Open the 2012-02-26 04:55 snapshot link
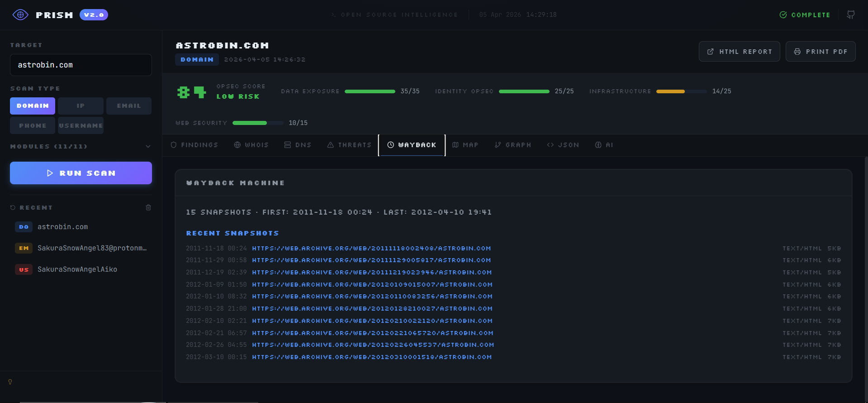The width and height of the screenshot is (868, 403). point(373,345)
